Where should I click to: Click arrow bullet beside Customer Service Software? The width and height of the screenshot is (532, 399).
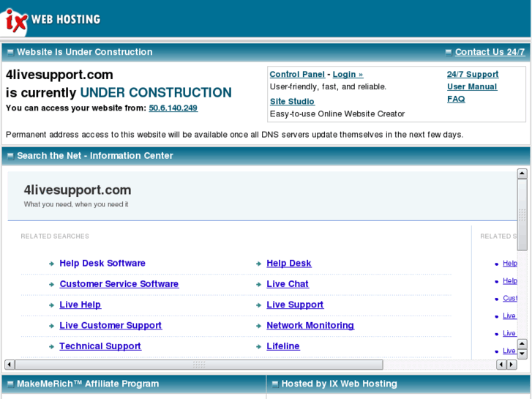point(51,285)
